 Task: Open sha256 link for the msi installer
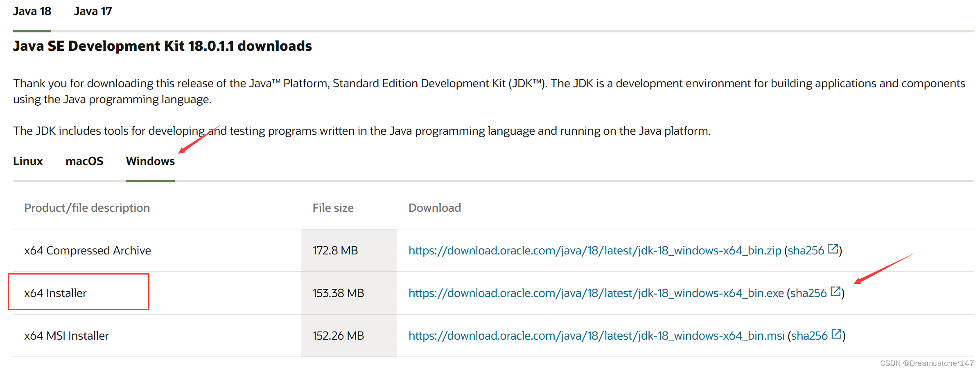point(809,336)
